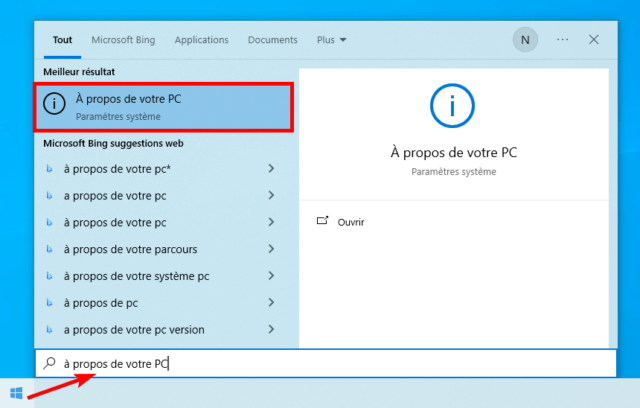This screenshot has height=408, width=640.
Task: Open the Windows Start menu
Action: (x=16, y=393)
